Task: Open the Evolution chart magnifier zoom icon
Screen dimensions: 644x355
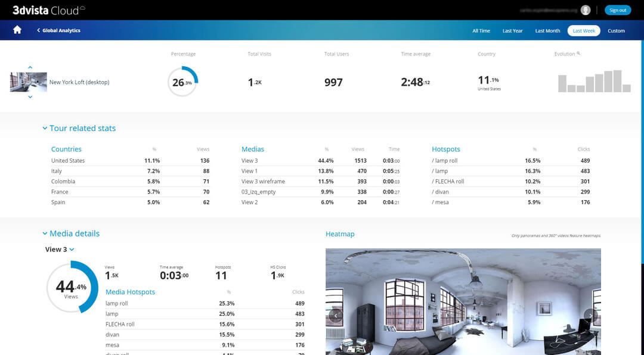Action: click(x=577, y=54)
